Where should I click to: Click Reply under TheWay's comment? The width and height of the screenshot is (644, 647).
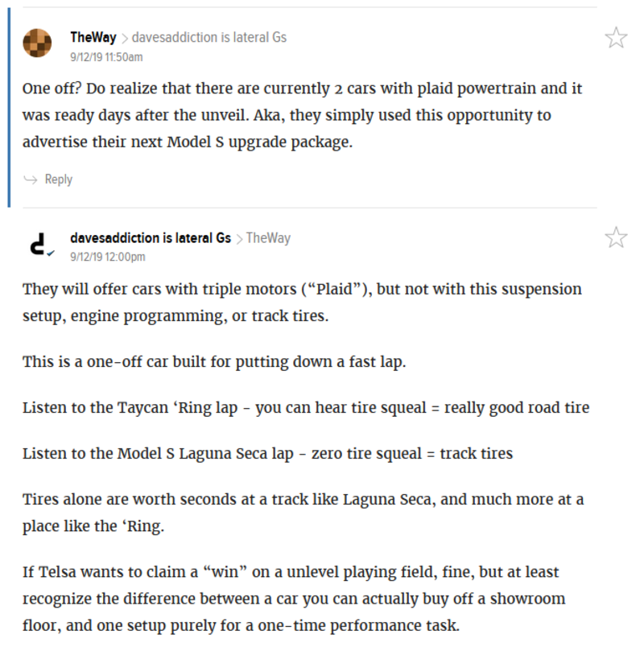[58, 179]
